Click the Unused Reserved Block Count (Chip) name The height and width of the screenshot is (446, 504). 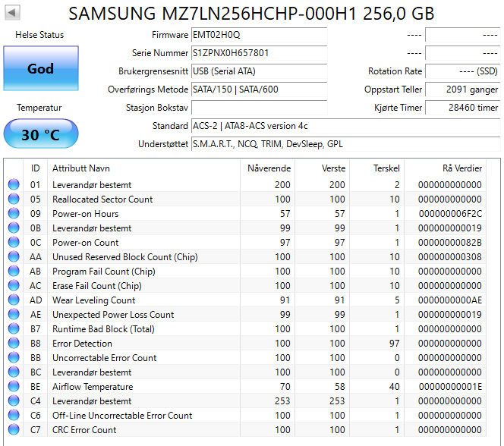(125, 257)
